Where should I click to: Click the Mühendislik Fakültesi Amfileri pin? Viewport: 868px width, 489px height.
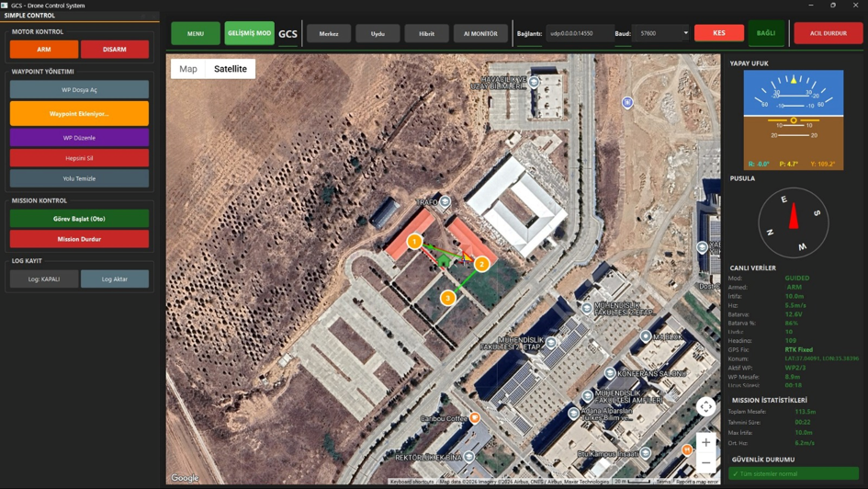pos(587,395)
